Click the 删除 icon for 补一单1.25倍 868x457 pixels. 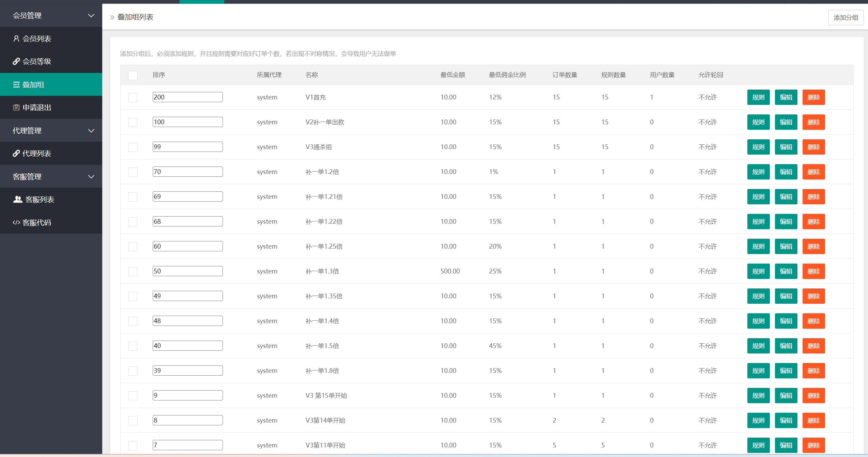pyautogui.click(x=814, y=246)
